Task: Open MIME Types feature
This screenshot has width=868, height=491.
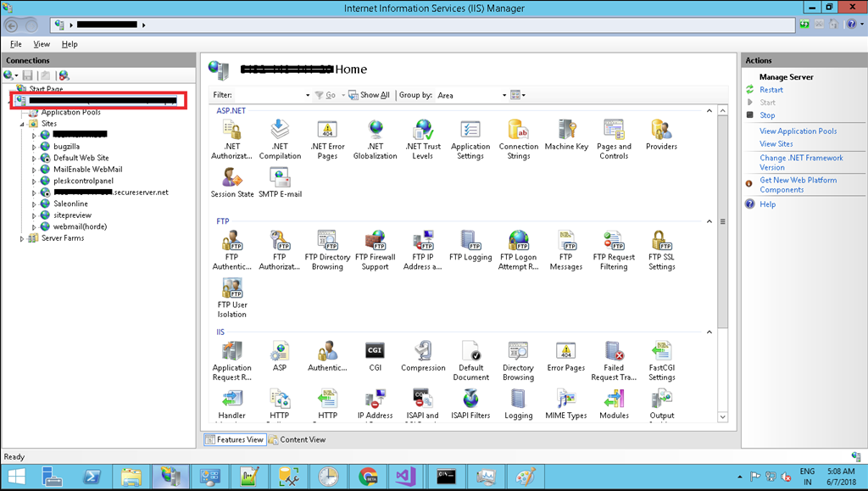Action: tap(566, 405)
